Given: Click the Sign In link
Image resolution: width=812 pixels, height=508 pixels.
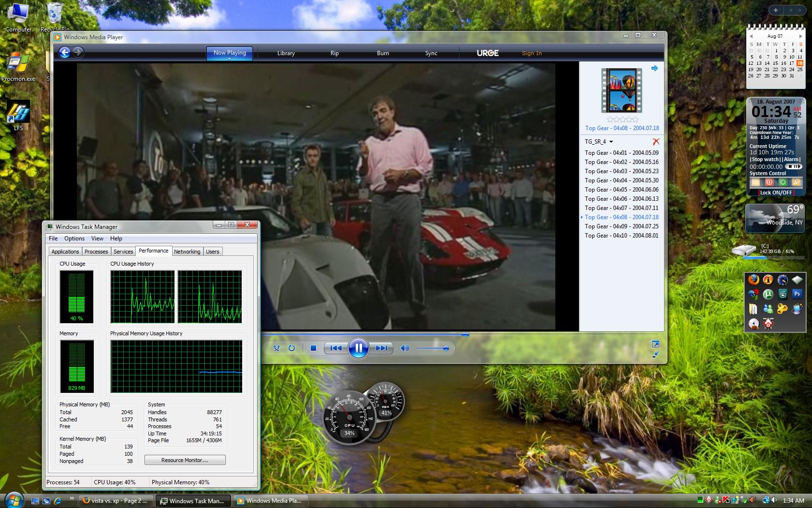Looking at the screenshot, I should point(532,53).
